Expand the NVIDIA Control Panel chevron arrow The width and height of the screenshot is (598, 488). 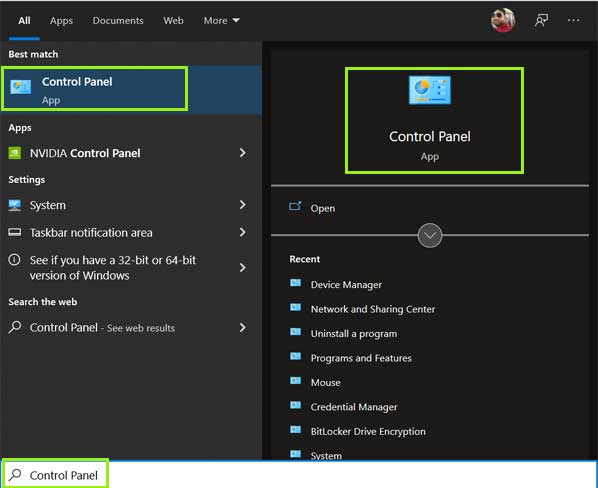click(x=243, y=153)
